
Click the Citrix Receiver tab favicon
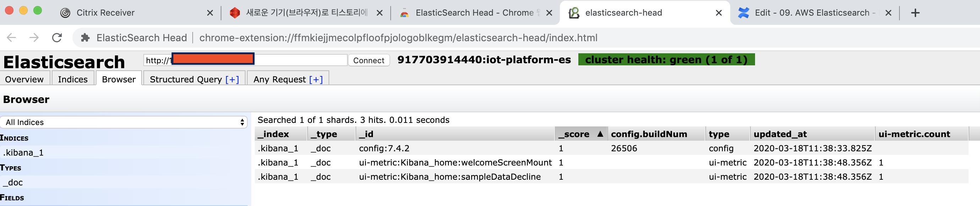tap(65, 13)
